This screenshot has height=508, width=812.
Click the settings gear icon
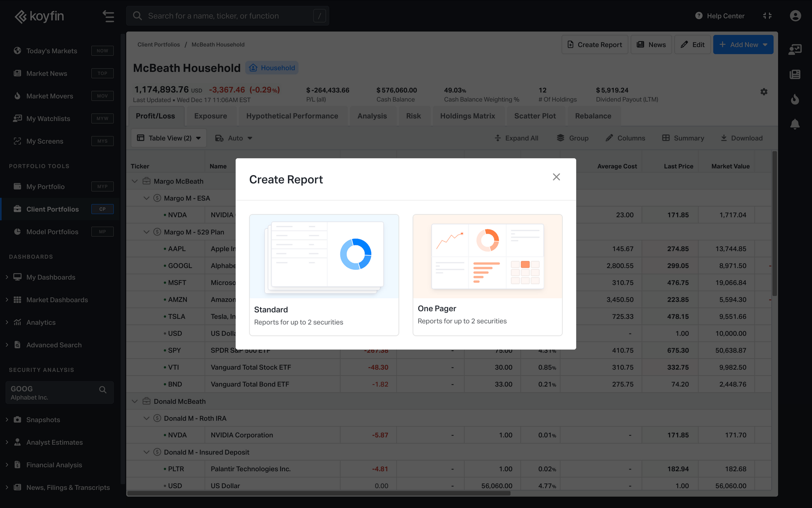[x=764, y=92]
